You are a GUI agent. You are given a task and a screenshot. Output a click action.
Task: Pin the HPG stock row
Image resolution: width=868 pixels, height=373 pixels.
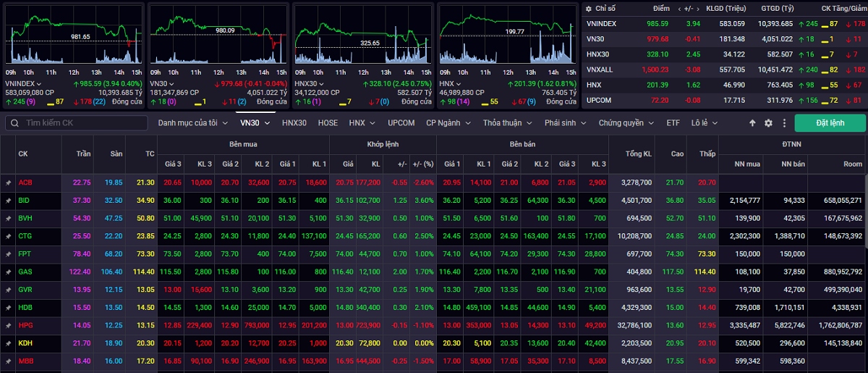pos(8,325)
